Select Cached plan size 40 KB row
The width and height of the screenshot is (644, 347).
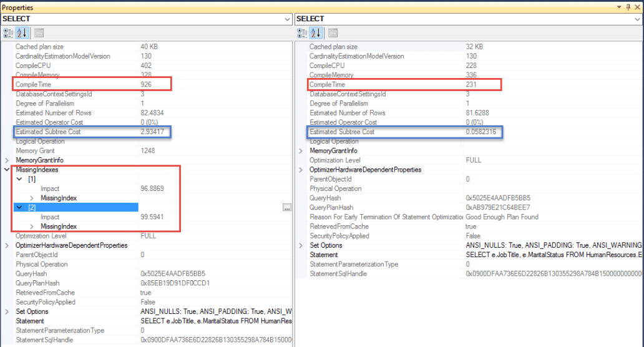(x=152, y=47)
